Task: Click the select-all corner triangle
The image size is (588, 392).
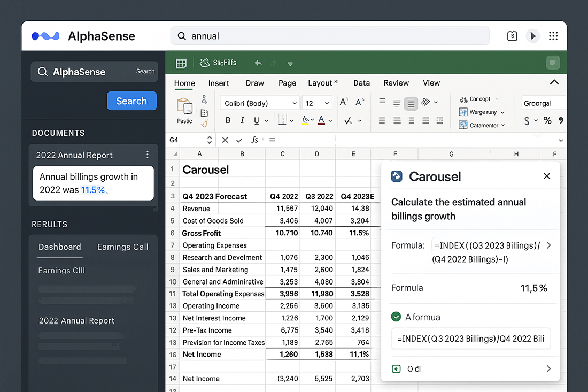Action: pos(175,154)
